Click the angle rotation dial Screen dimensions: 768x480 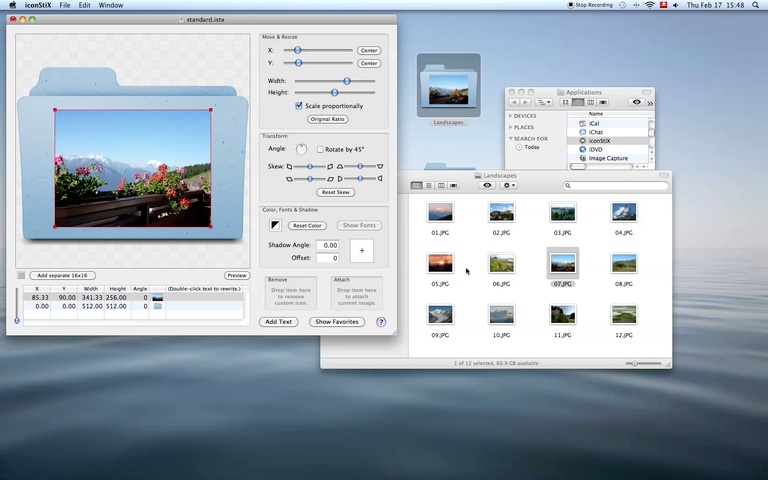tap(301, 150)
